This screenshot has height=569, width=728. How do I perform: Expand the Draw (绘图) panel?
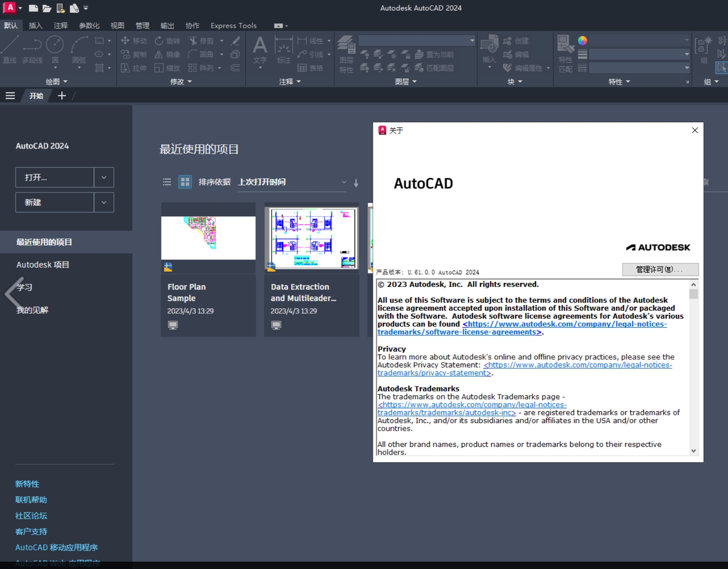click(x=56, y=81)
